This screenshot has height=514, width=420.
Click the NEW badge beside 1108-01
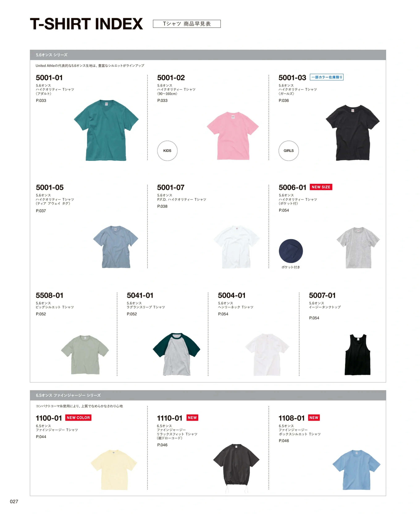tap(314, 417)
